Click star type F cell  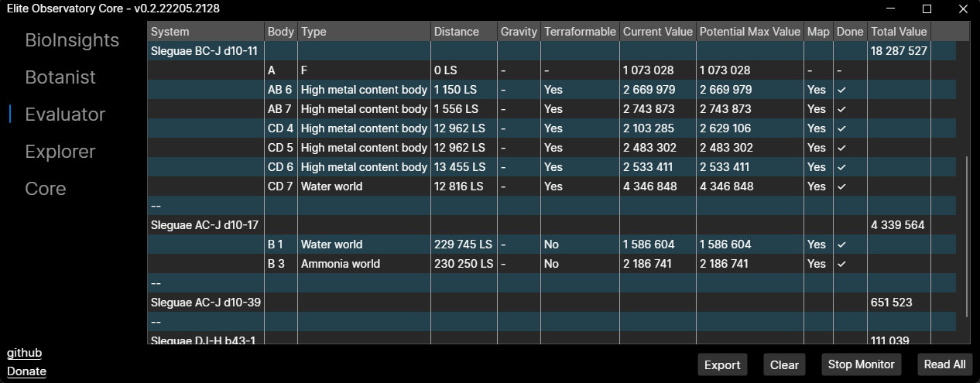[304, 70]
